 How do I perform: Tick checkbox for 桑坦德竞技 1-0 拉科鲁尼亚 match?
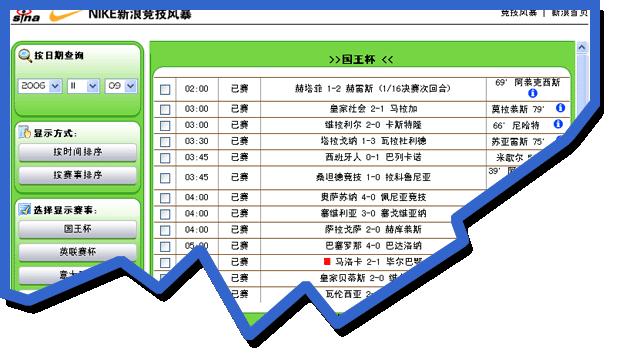(x=165, y=178)
